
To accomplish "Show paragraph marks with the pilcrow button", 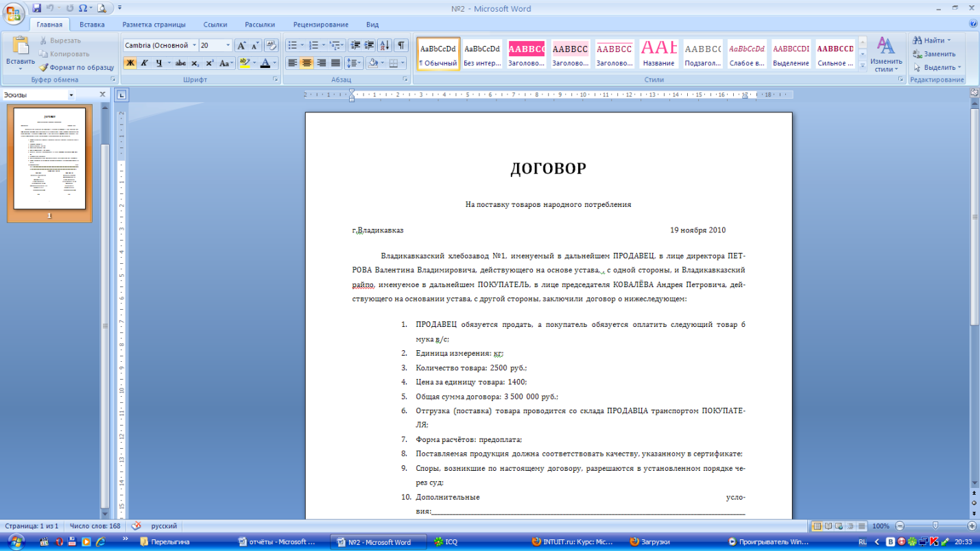I will tap(401, 45).
